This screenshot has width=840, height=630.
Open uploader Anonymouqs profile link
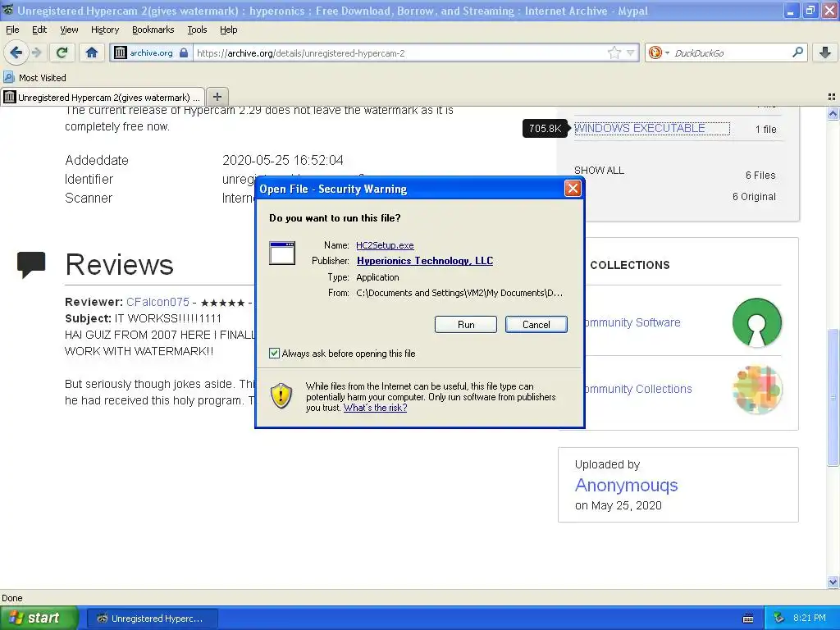click(626, 485)
